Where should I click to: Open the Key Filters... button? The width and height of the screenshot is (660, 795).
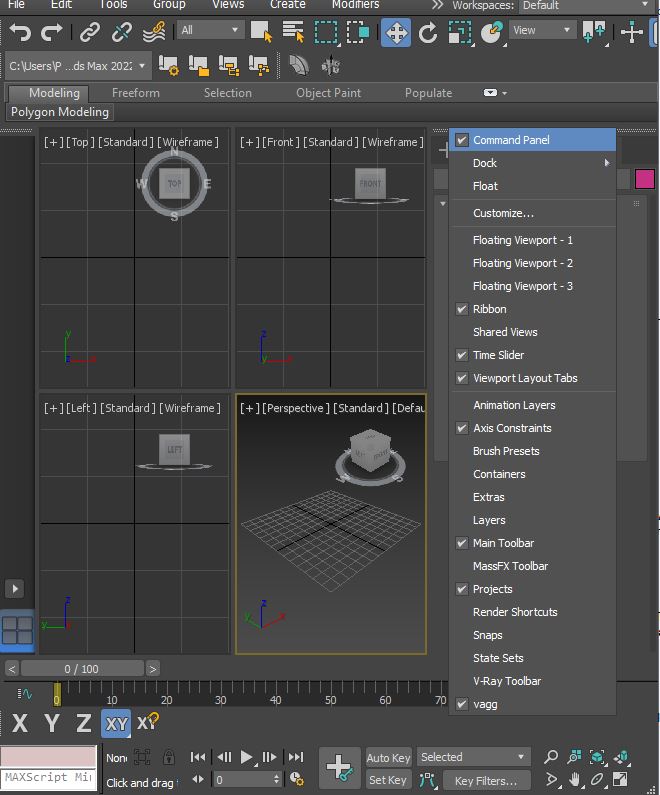pyautogui.click(x=486, y=781)
